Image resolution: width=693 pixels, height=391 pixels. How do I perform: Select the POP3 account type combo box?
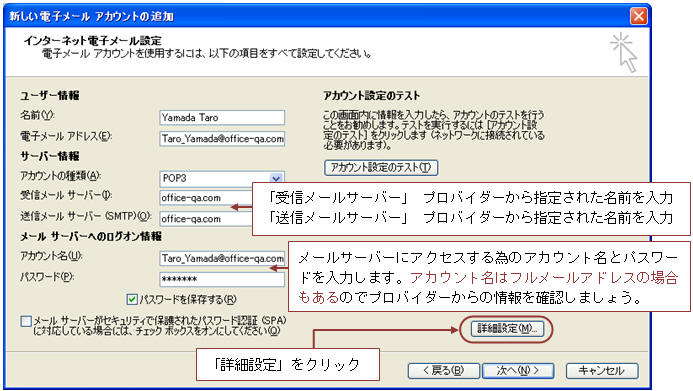[x=221, y=178]
